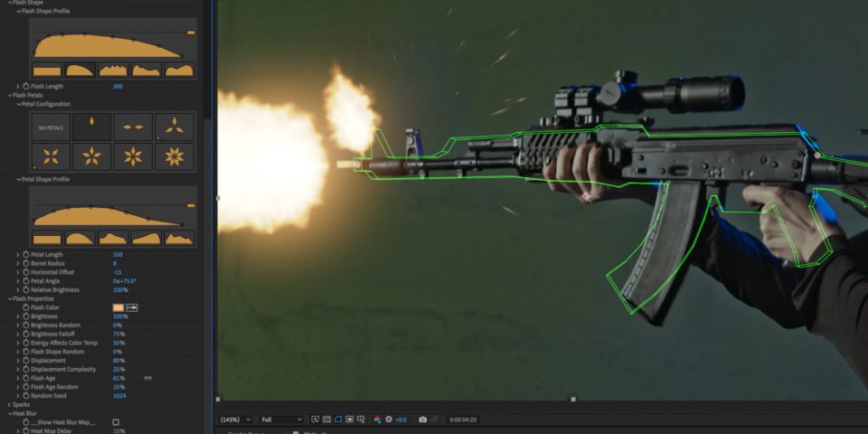The width and height of the screenshot is (868, 434).
Task: Toggle the Petal Angle stopwatch
Action: [25, 281]
